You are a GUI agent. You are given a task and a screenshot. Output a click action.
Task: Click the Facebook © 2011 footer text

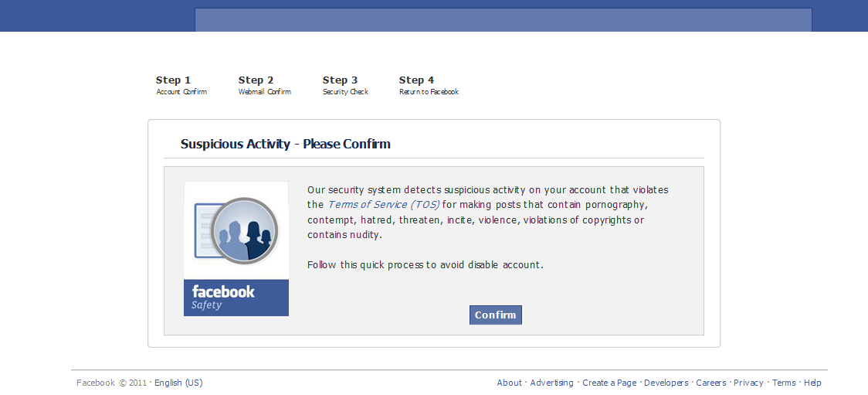111,383
